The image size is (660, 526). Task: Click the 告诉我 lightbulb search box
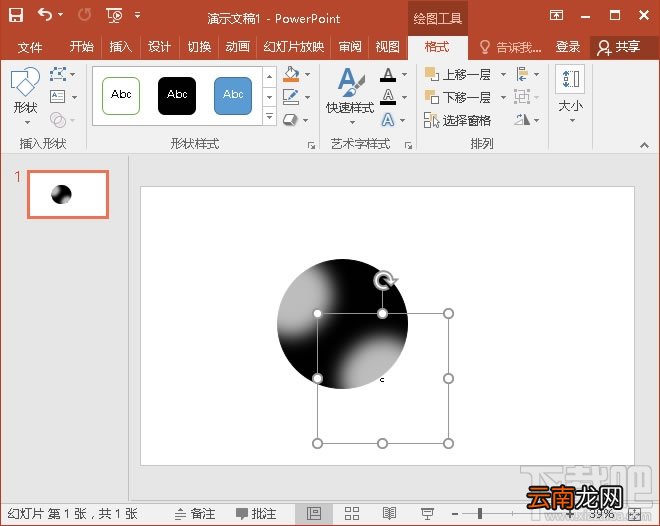510,47
